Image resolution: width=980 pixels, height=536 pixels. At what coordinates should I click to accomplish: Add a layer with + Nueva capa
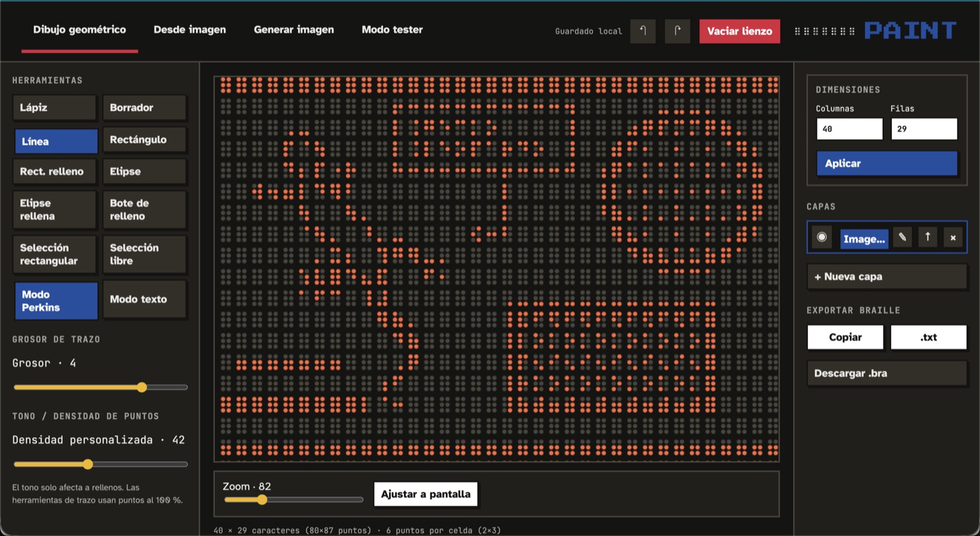tap(887, 277)
